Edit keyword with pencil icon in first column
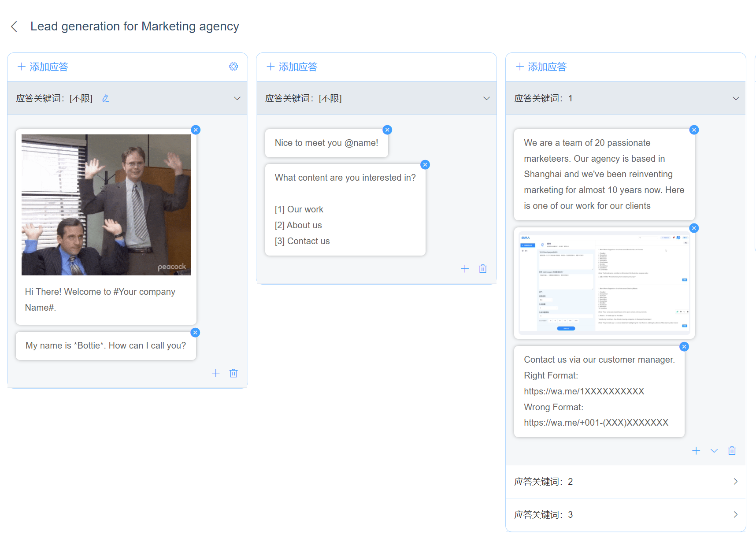Viewport: 756px width, 542px height. (x=106, y=98)
